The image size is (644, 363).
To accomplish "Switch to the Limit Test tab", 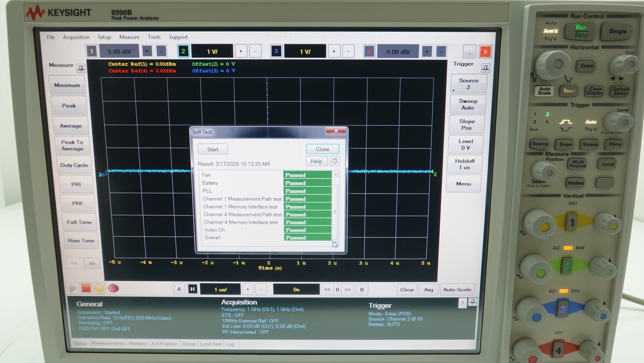I will (211, 344).
